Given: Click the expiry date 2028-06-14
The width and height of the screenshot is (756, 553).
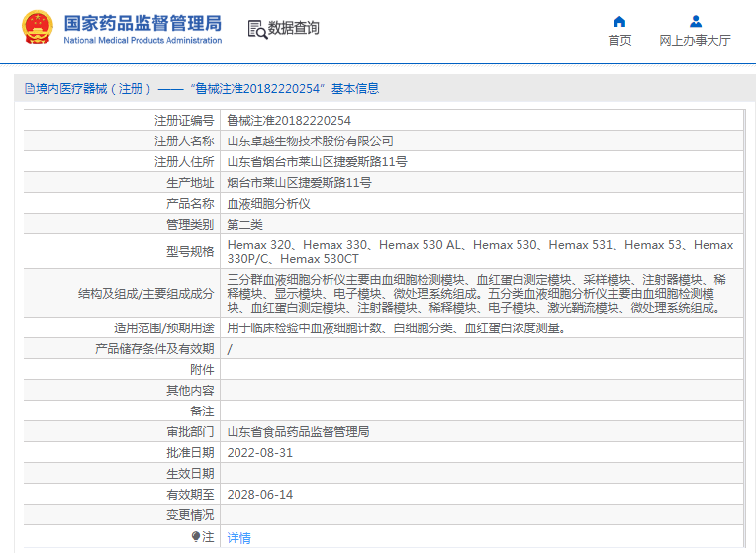Looking at the screenshot, I should pos(260,495).
